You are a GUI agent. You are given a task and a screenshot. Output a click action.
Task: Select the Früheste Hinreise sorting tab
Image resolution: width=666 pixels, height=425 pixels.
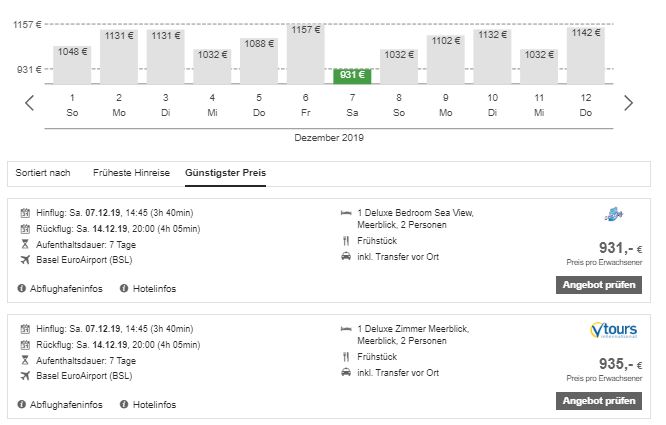pos(132,173)
